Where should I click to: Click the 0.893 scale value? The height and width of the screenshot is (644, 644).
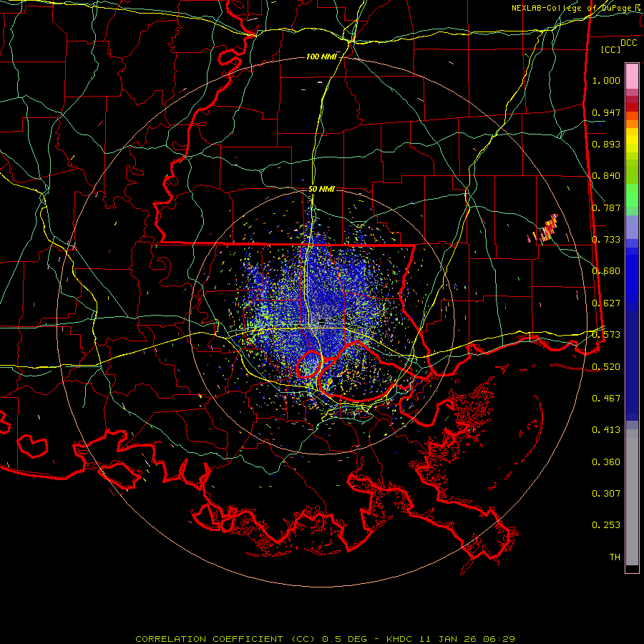606,144
